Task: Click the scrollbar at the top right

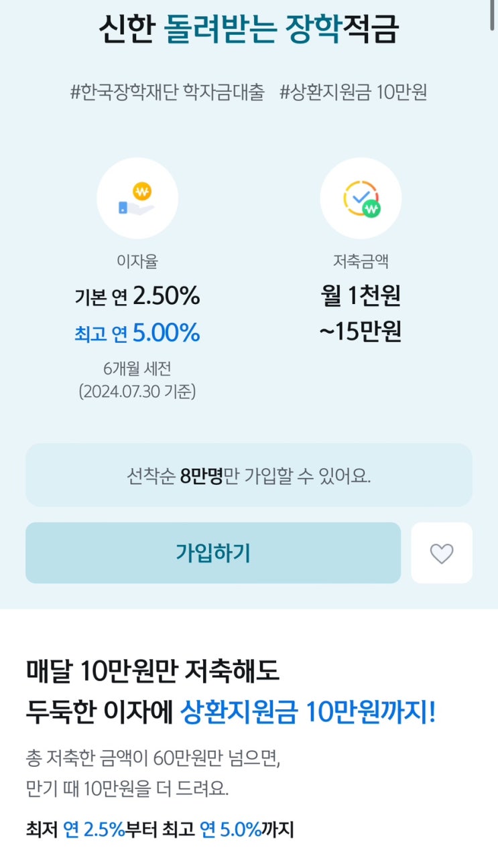Action: (x=494, y=13)
